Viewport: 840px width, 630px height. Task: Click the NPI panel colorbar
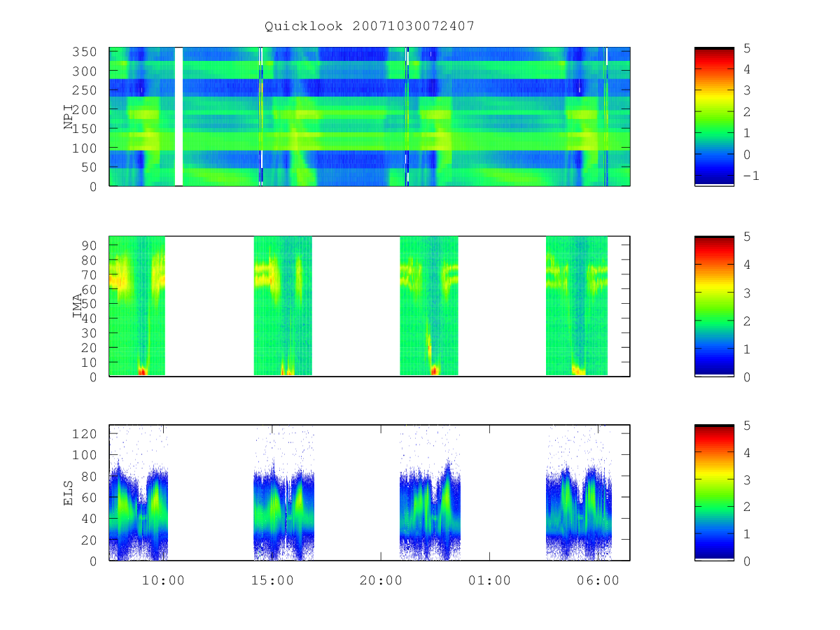point(714,117)
